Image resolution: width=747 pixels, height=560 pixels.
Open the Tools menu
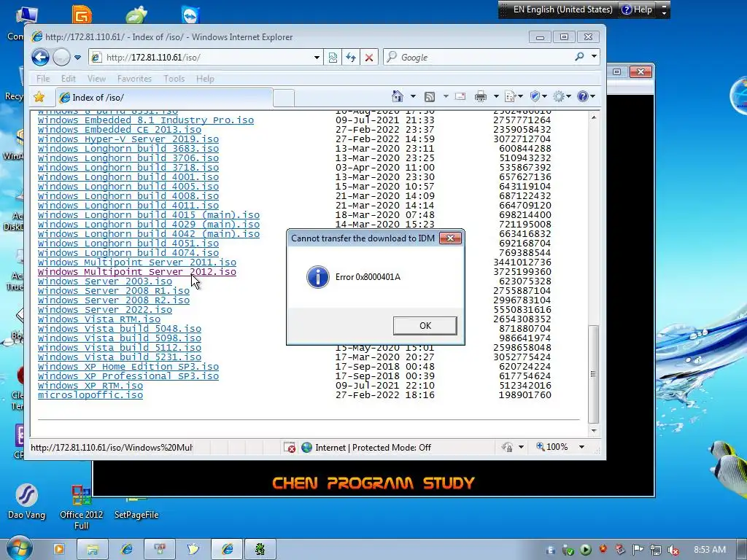point(174,79)
